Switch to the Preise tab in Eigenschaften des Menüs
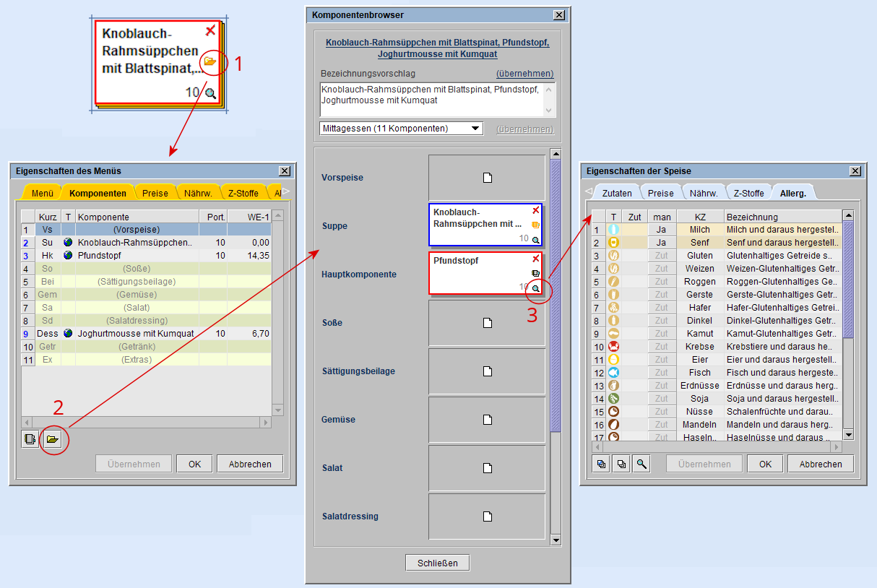877x588 pixels. (155, 193)
